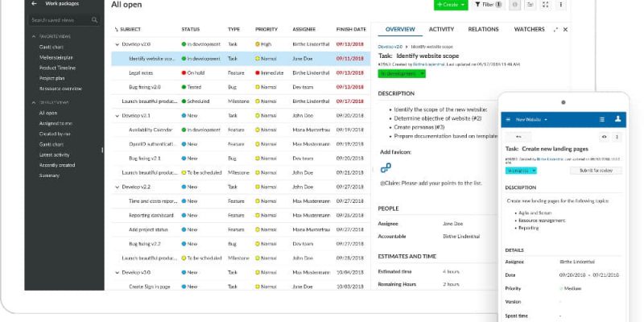Screen dimensions: 644x322
Task: Select the Add project status row
Action: pyautogui.click(x=241, y=229)
